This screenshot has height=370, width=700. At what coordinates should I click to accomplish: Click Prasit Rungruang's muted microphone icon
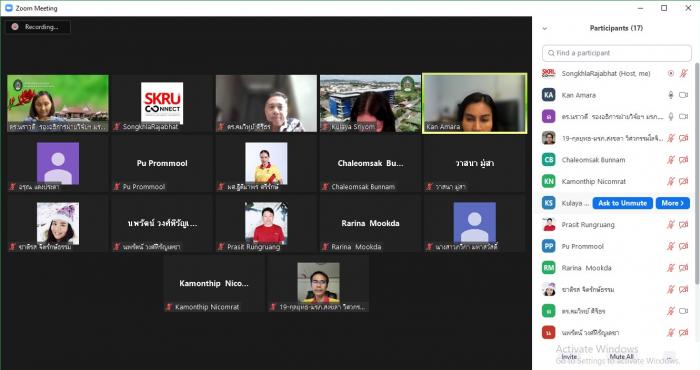[671, 224]
